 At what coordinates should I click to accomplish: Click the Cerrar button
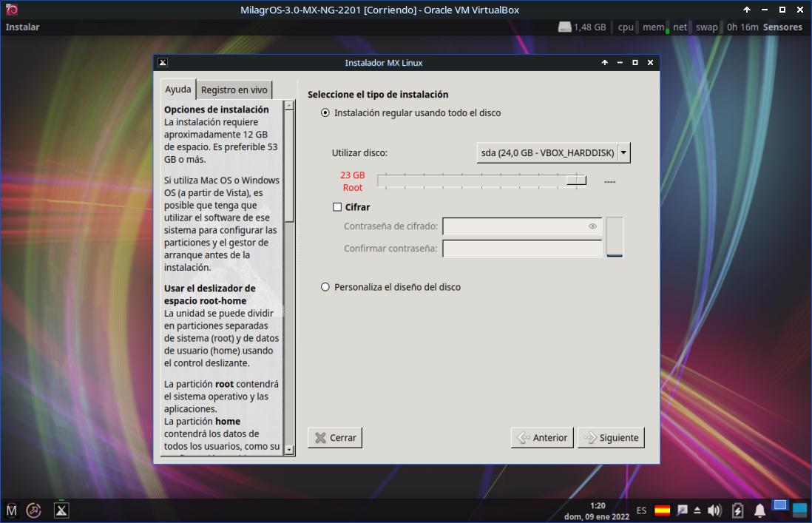(335, 438)
